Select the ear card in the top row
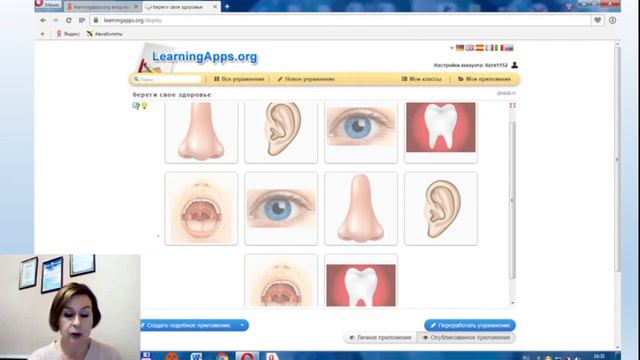 (281, 132)
